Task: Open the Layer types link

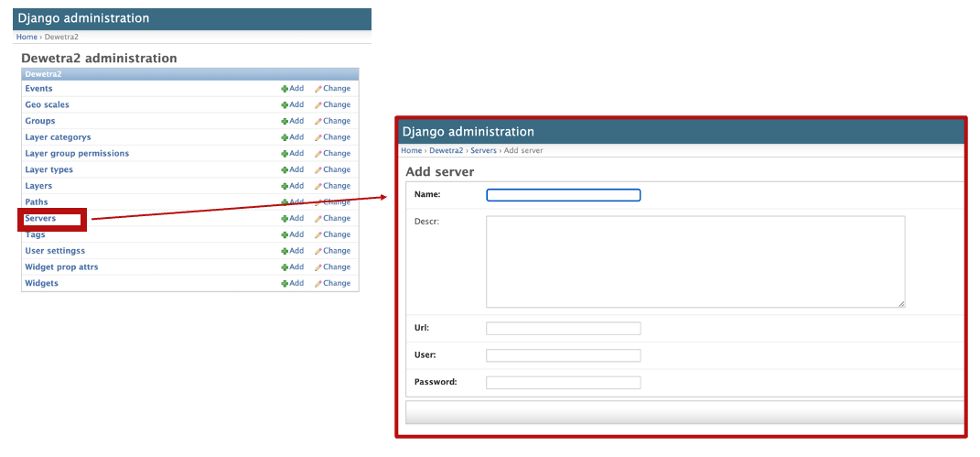Action: [x=48, y=169]
